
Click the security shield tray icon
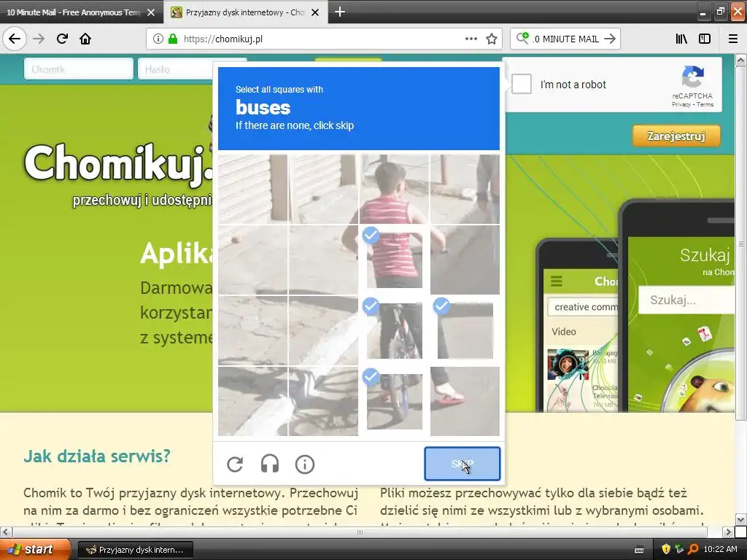coord(666,549)
